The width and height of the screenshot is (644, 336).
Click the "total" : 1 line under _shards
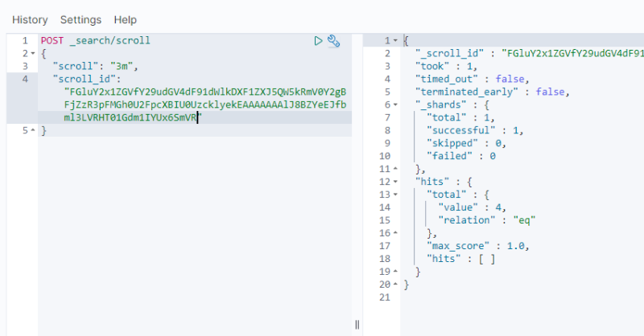point(460,117)
